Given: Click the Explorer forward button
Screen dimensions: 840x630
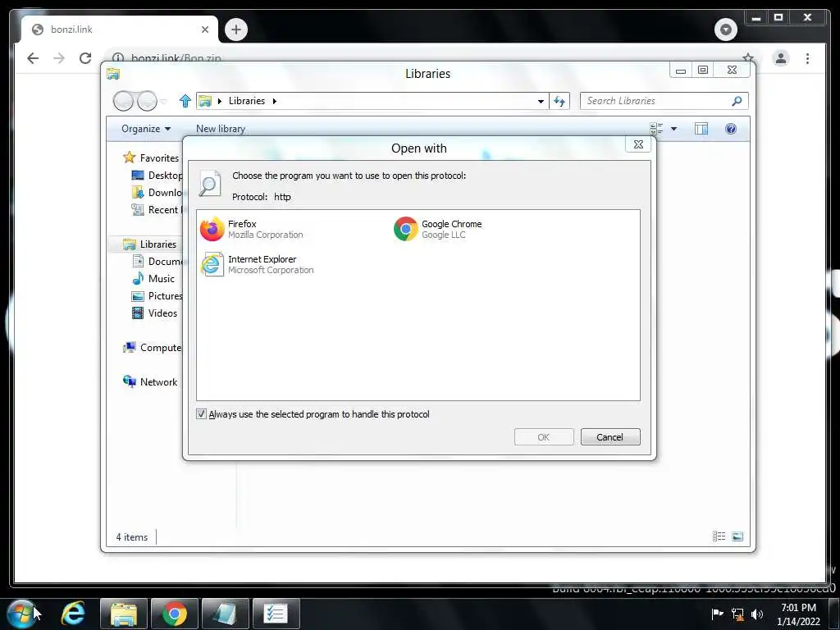Looking at the screenshot, I should (x=147, y=101).
